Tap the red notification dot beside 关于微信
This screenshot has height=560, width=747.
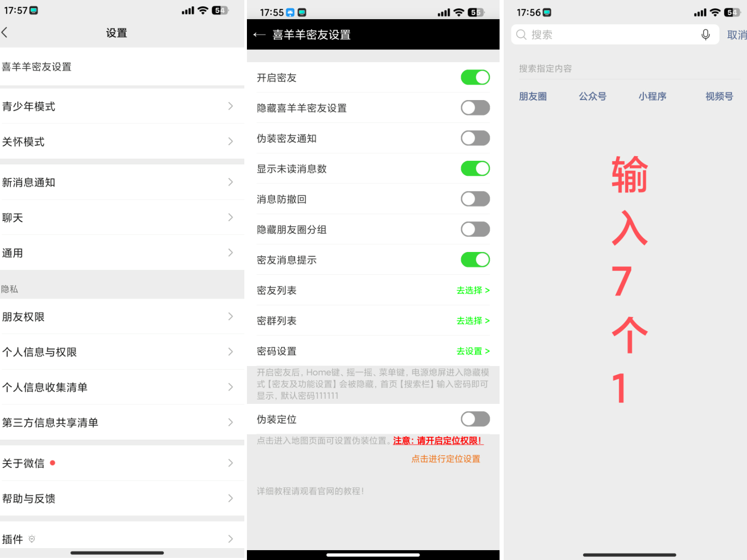[x=52, y=463]
